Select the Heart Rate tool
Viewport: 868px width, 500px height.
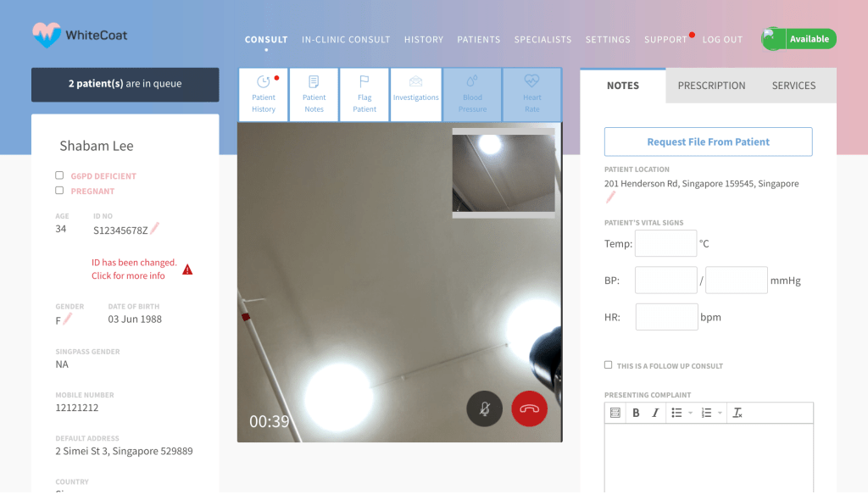[x=531, y=93]
